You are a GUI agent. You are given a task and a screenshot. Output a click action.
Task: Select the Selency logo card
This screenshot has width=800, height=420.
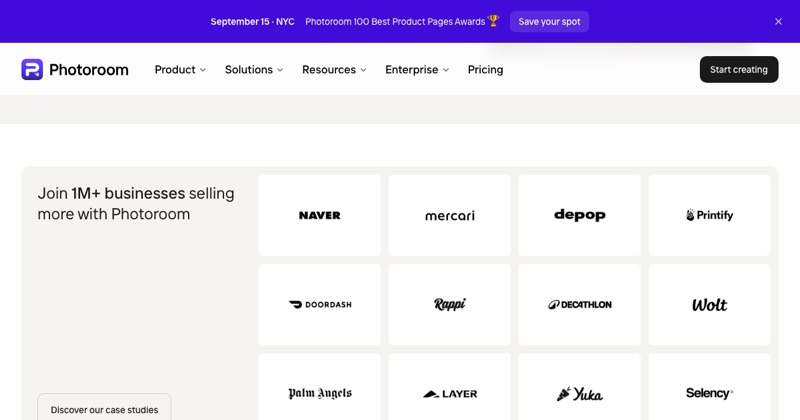(710, 388)
